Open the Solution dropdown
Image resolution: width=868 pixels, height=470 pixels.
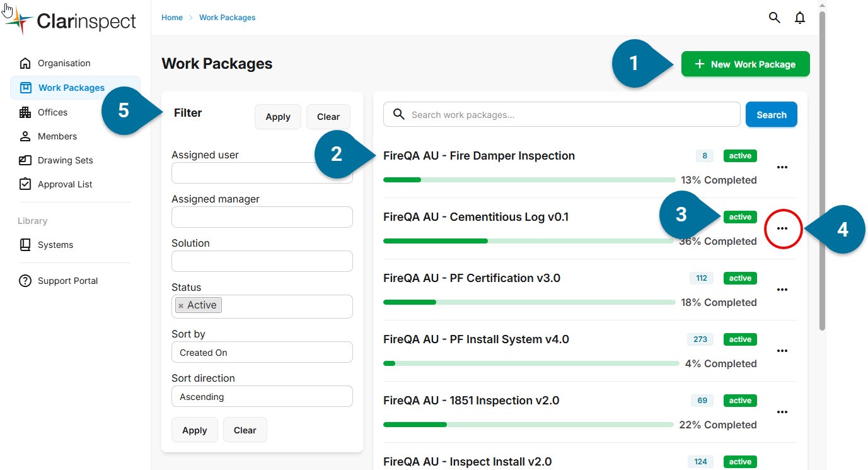click(262, 261)
